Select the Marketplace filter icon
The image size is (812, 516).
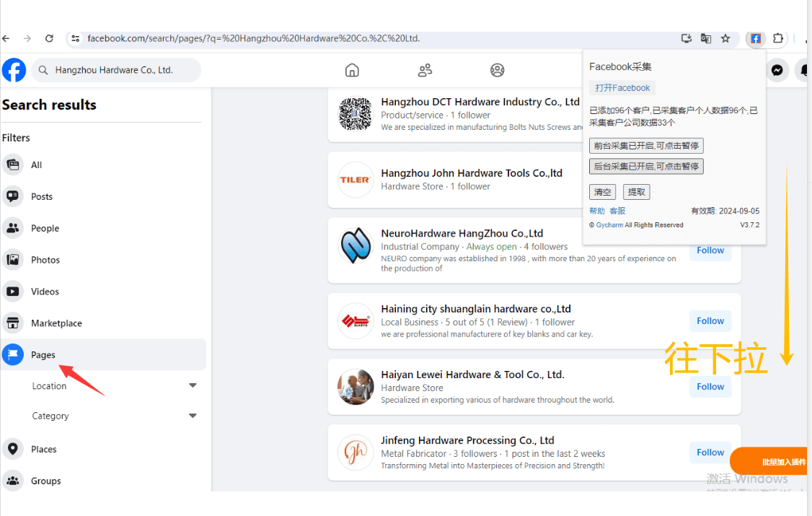click(x=13, y=323)
